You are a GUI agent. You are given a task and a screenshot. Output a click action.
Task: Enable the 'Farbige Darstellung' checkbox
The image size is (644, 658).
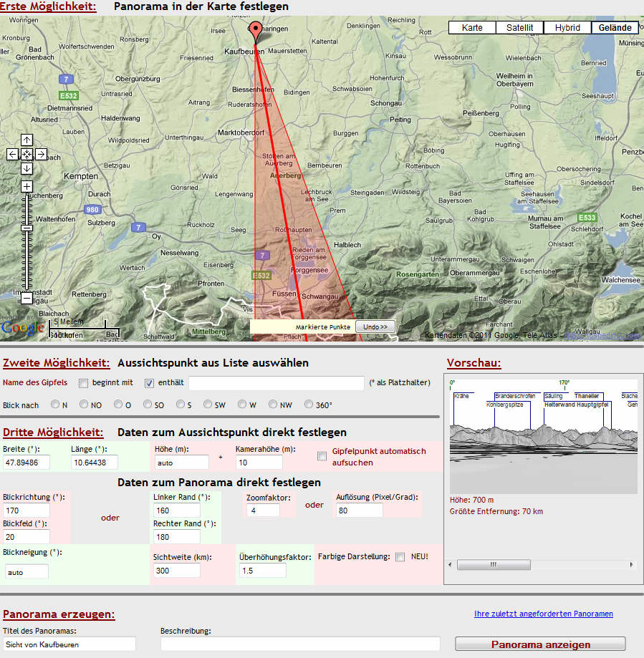pos(400,556)
